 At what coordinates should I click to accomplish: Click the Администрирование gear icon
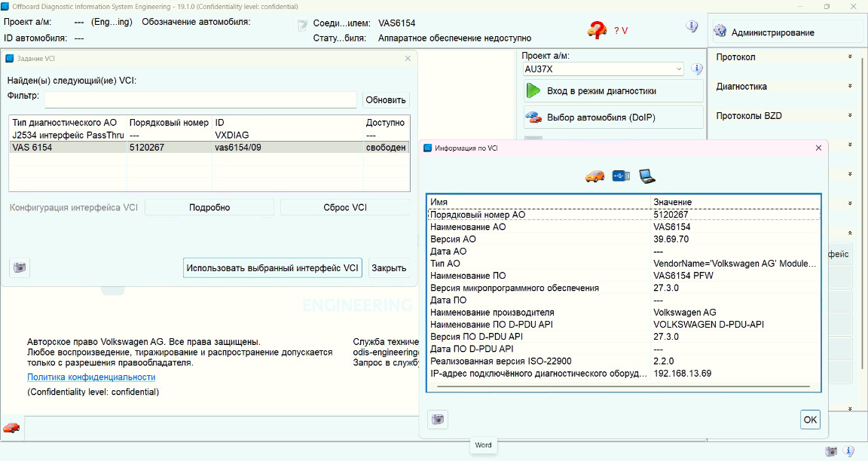tap(720, 32)
